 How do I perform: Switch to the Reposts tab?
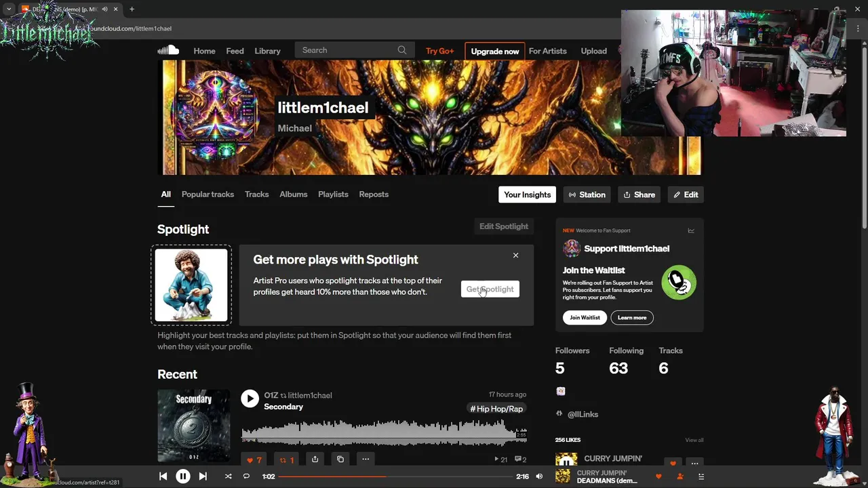pyautogui.click(x=374, y=195)
